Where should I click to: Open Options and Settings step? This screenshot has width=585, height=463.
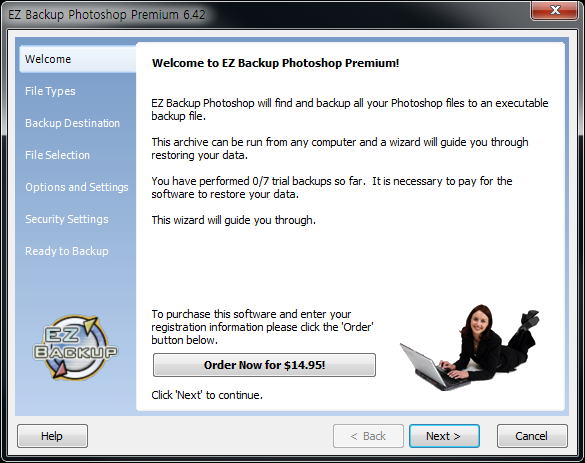click(x=76, y=187)
